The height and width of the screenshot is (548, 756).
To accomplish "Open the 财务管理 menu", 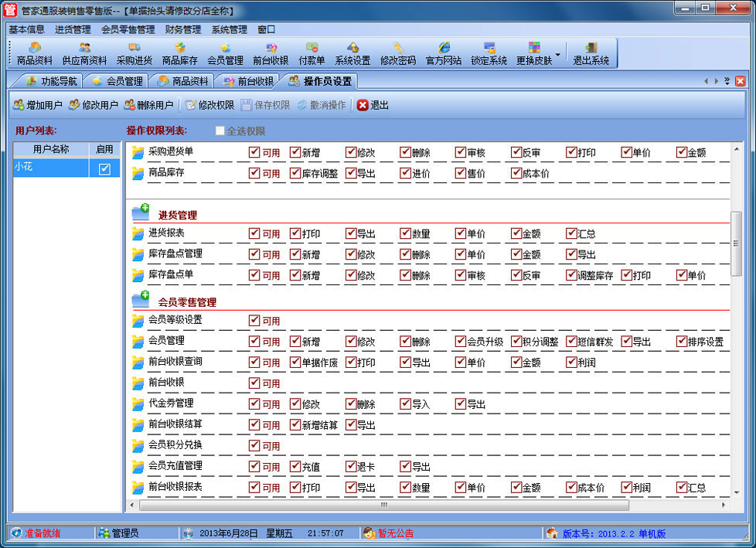I will click(x=182, y=29).
